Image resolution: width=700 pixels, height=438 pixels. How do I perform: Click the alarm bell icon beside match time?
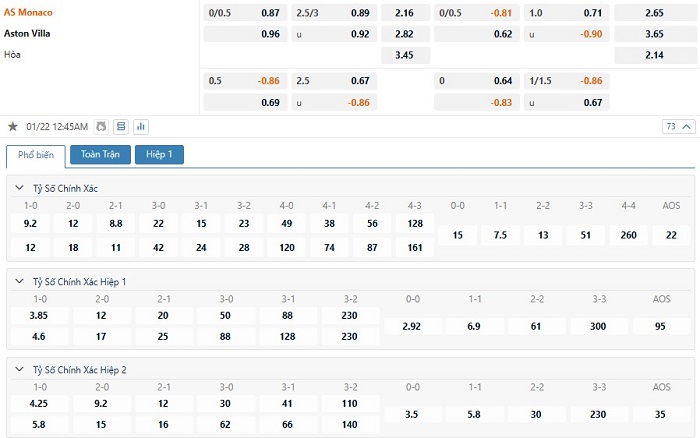pos(100,127)
